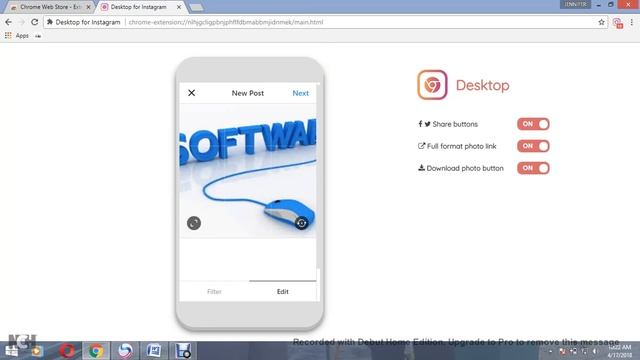Close the Chrome Web Store tab

click(89, 7)
